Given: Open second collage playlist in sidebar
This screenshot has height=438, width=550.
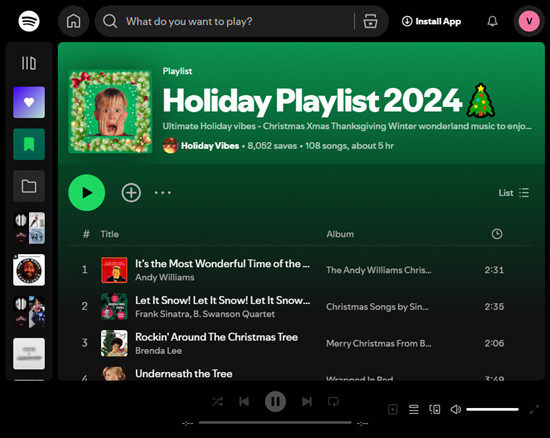Looking at the screenshot, I should tap(29, 312).
